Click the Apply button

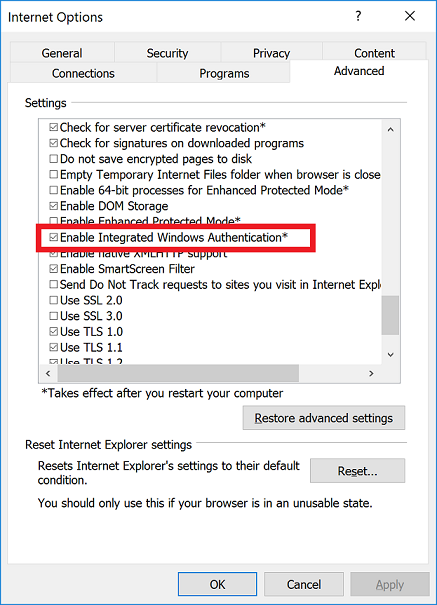pos(390,584)
